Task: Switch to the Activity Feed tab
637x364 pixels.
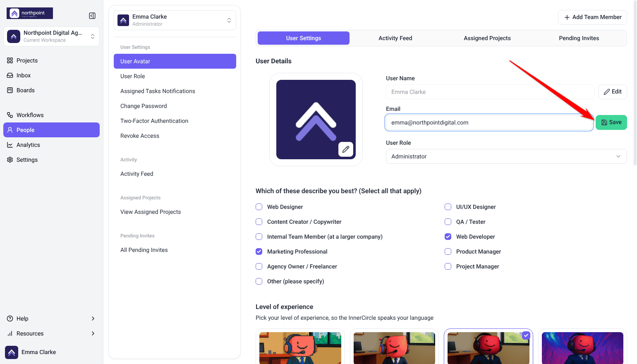Action: point(395,38)
